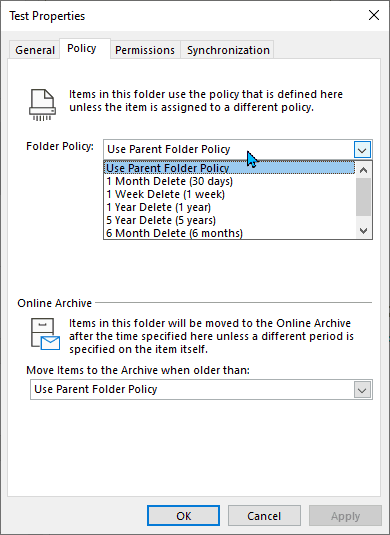The image size is (390, 535).
Task: Switch to the General tab
Action: point(35,50)
